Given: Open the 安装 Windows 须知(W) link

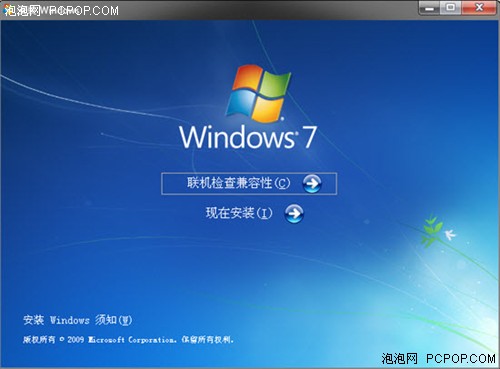Looking at the screenshot, I should pyautogui.click(x=78, y=320).
